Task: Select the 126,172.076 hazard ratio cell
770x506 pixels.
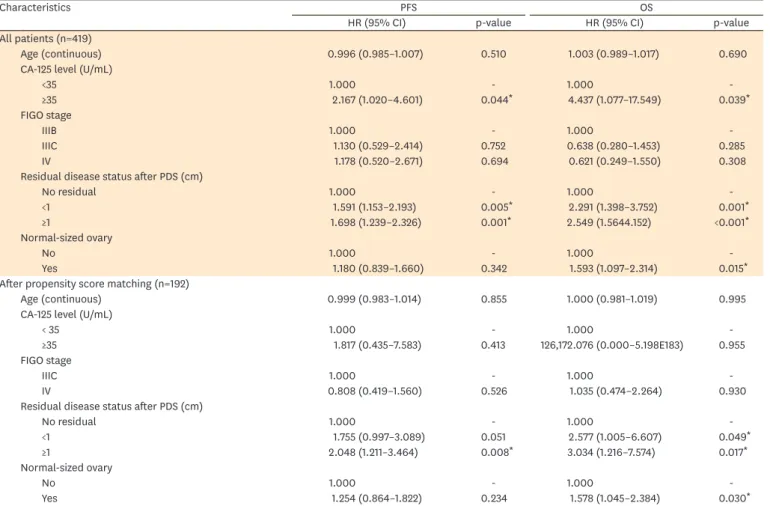Action: [612, 345]
